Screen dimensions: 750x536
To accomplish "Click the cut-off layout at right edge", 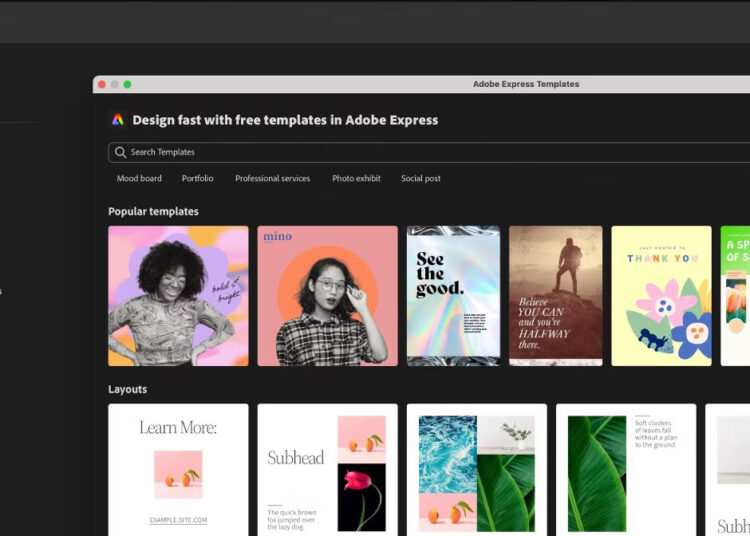I will point(730,470).
